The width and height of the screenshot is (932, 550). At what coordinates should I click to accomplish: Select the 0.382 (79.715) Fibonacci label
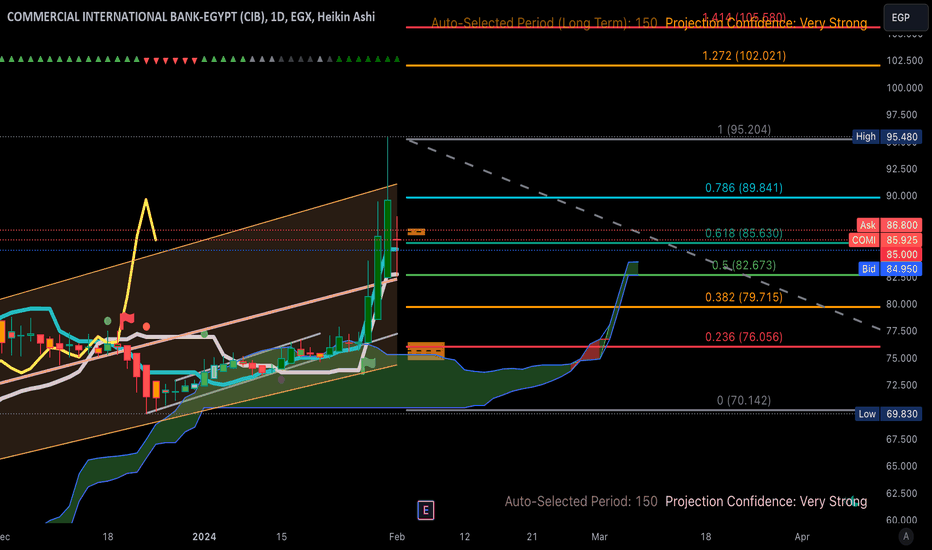[744, 297]
